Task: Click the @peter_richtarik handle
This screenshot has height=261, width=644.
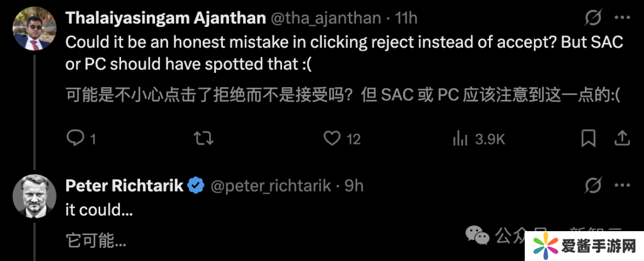Action: (x=271, y=186)
